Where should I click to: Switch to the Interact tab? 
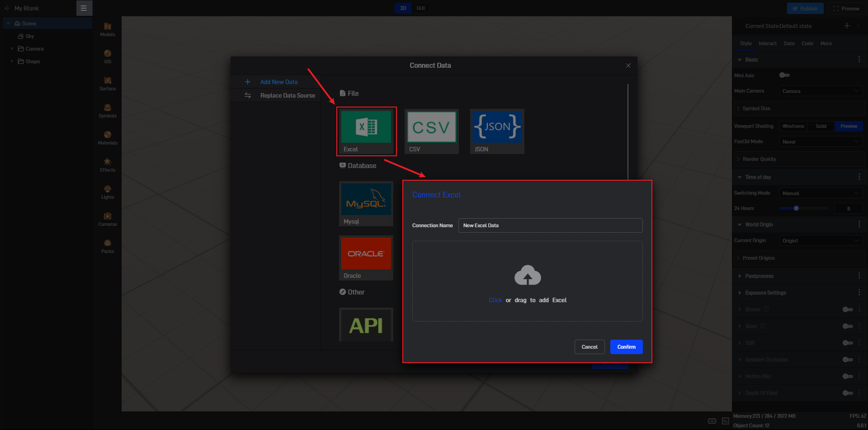[x=767, y=43]
